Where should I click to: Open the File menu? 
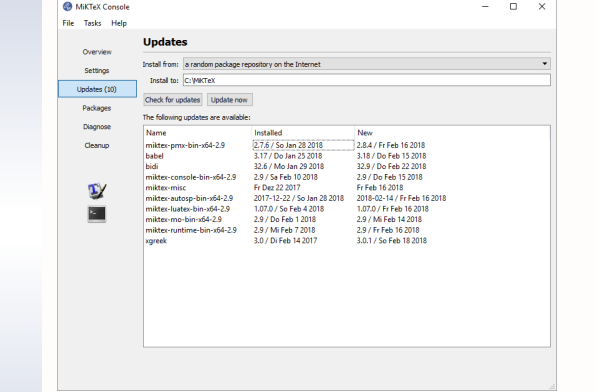(68, 23)
